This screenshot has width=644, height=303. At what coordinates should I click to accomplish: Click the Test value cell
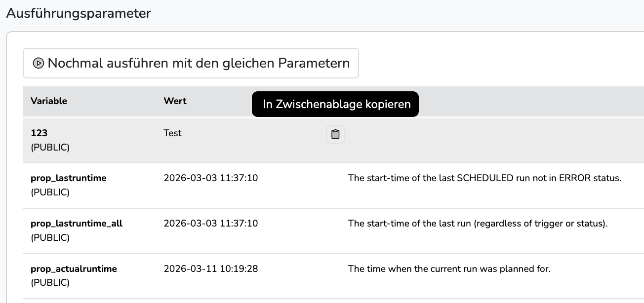172,133
